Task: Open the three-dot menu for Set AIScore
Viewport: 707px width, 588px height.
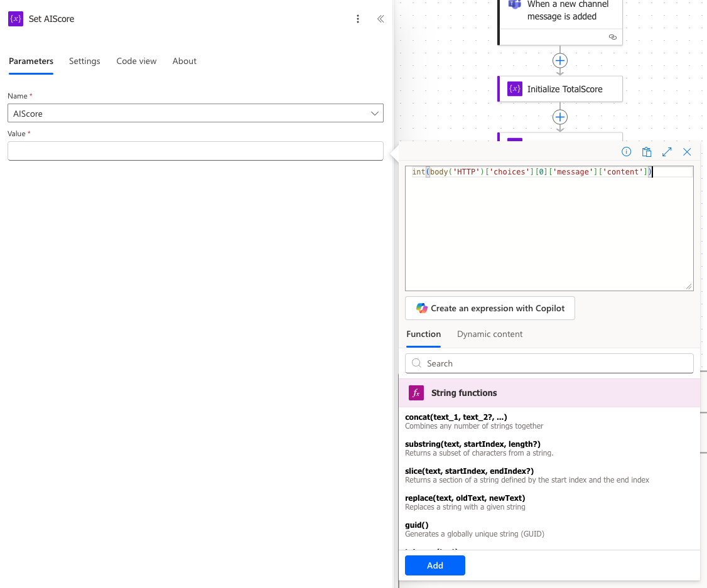Action: point(358,19)
